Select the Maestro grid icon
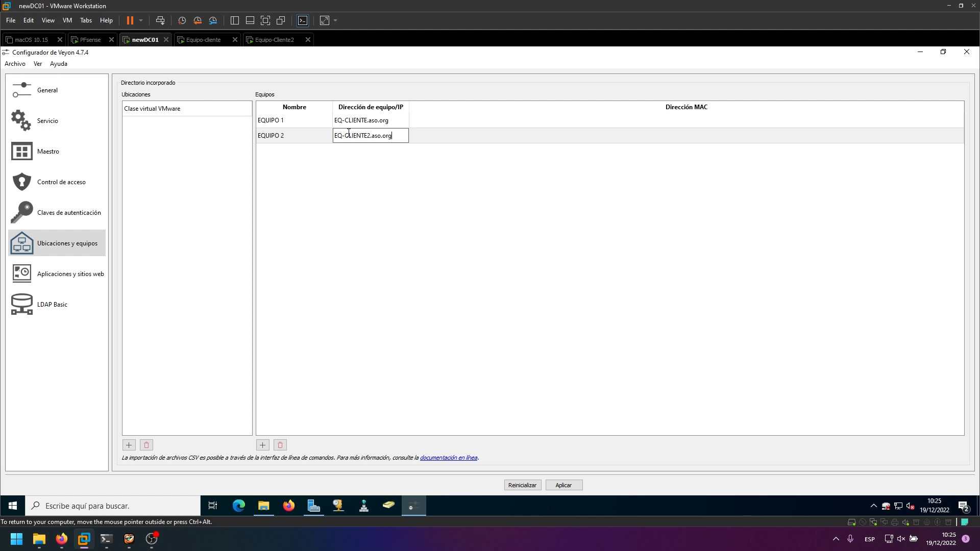Screen dimensions: 980x551 pos(21,152)
